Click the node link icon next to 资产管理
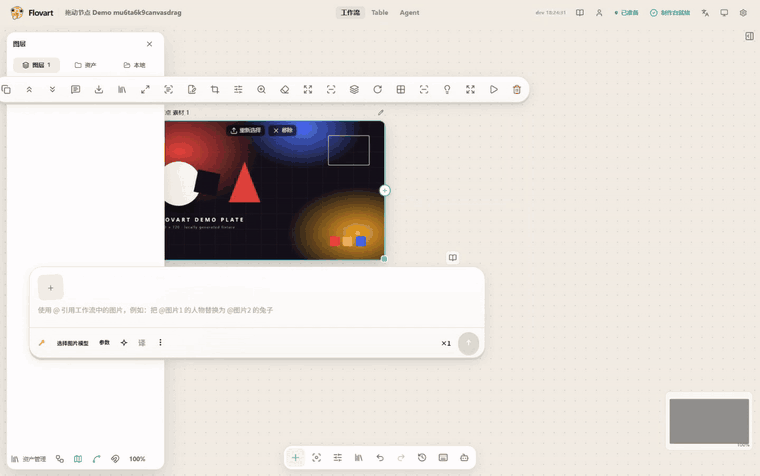 (x=60, y=459)
